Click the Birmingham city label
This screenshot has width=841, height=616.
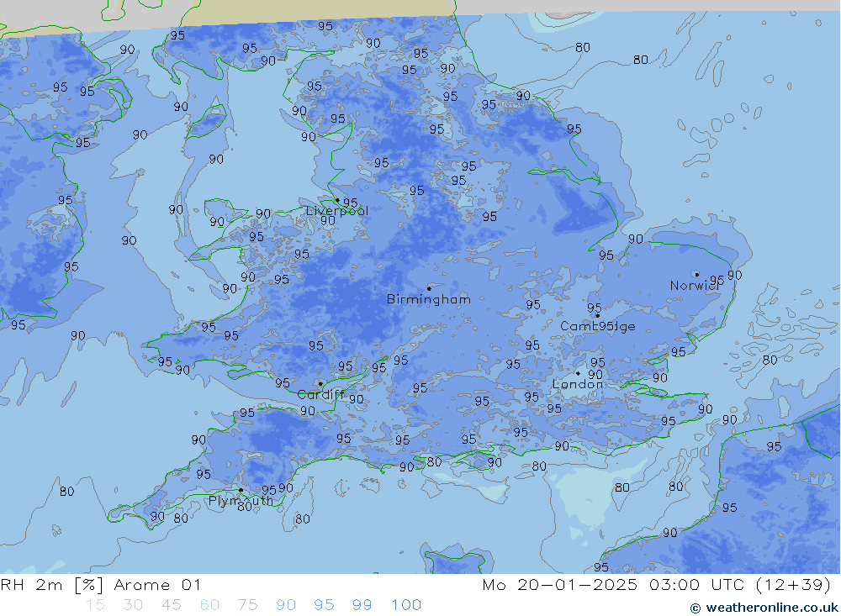click(x=429, y=299)
